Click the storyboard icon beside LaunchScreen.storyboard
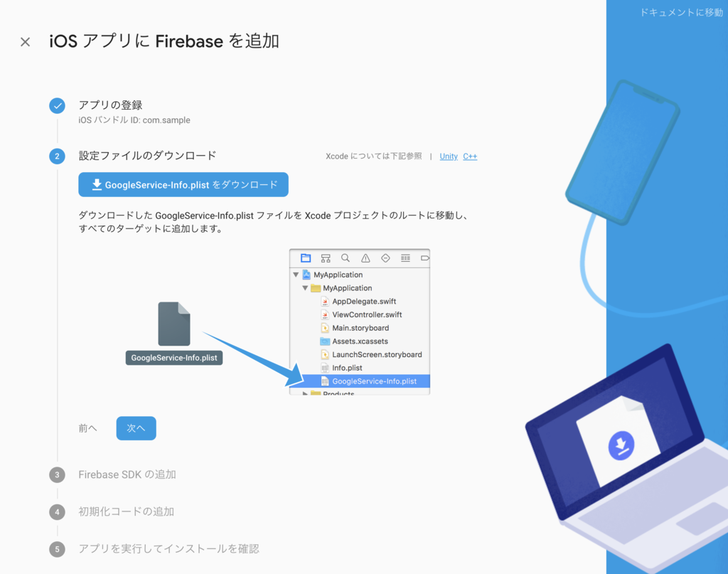This screenshot has width=728, height=574. point(325,355)
